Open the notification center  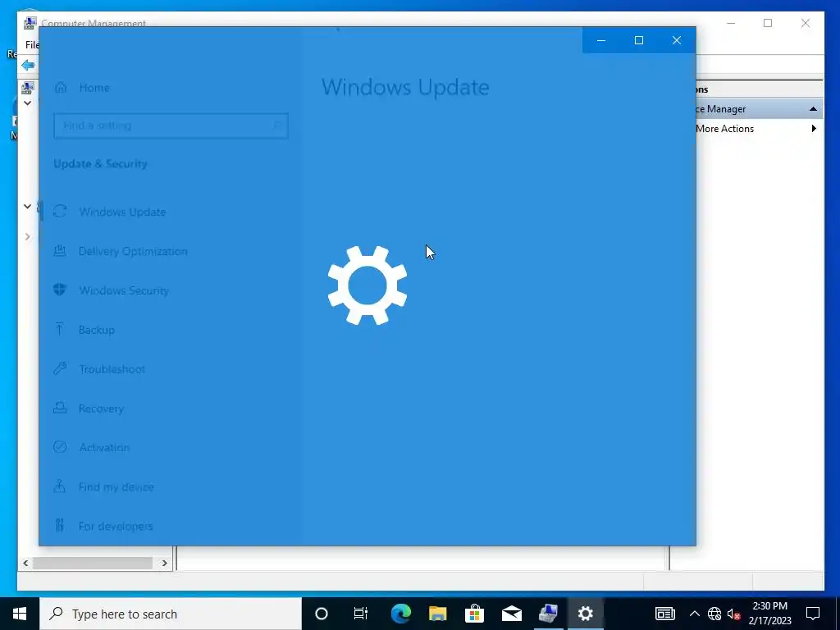(x=813, y=614)
